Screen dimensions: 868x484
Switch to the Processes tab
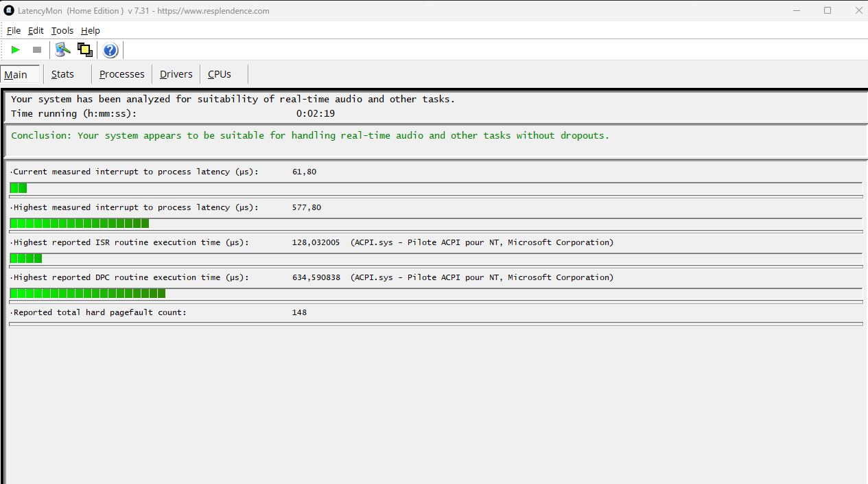point(122,74)
